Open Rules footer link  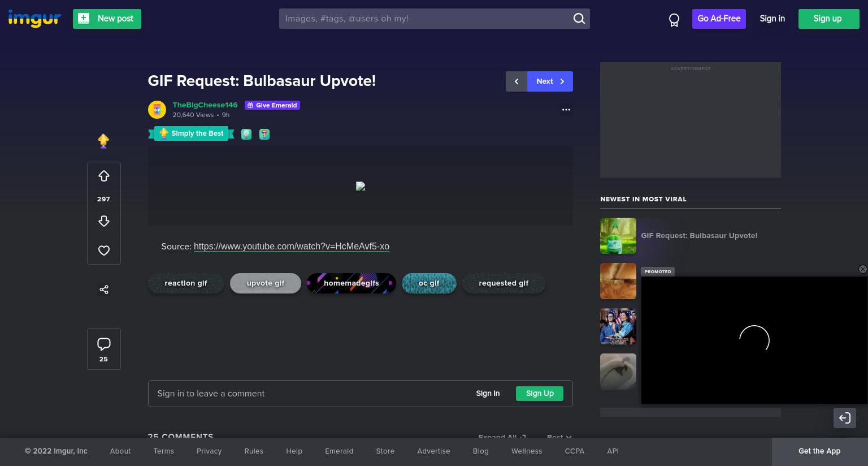[254, 451]
